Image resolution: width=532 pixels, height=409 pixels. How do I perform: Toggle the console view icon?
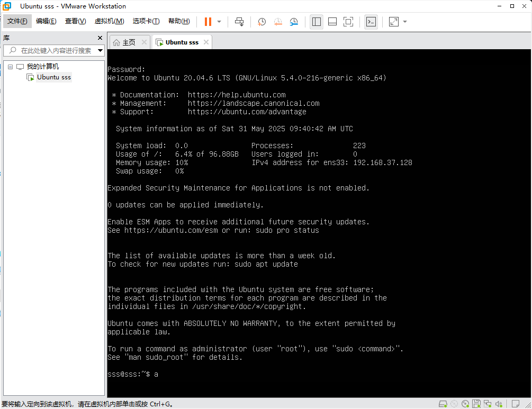[371, 22]
